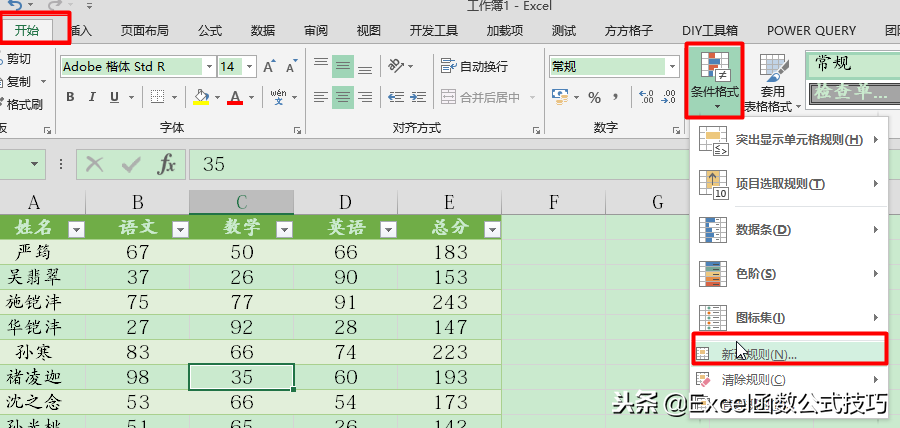Toggle 自动换行 wrap text
The height and width of the screenshot is (428, 900).
pyautogui.click(x=474, y=67)
